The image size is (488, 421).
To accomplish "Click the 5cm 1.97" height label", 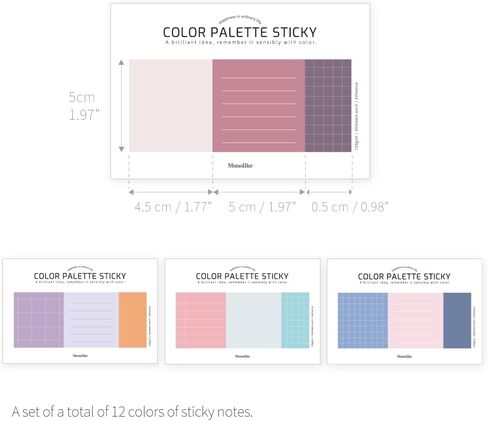I will pos(84,106).
